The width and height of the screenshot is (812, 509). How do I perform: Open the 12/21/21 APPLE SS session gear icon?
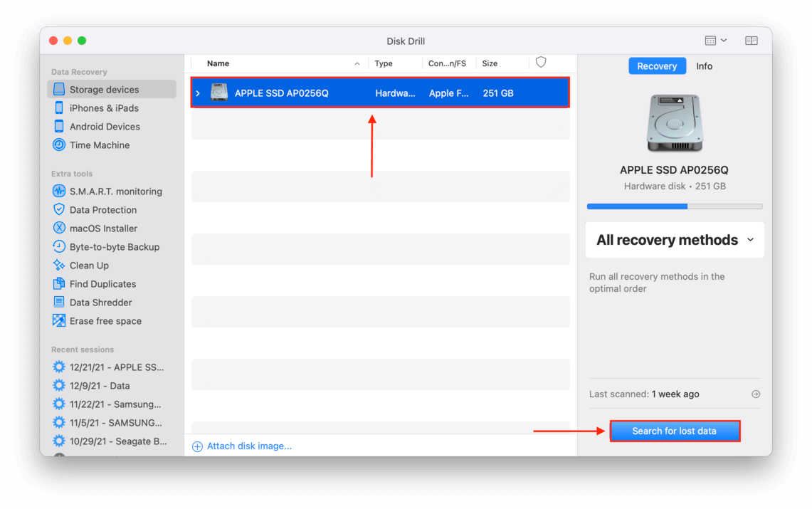(59, 367)
